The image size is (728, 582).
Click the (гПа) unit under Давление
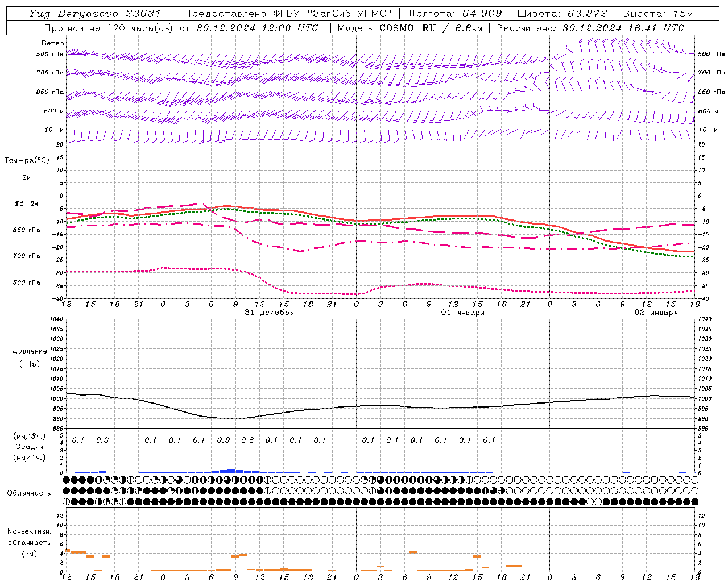tap(29, 364)
